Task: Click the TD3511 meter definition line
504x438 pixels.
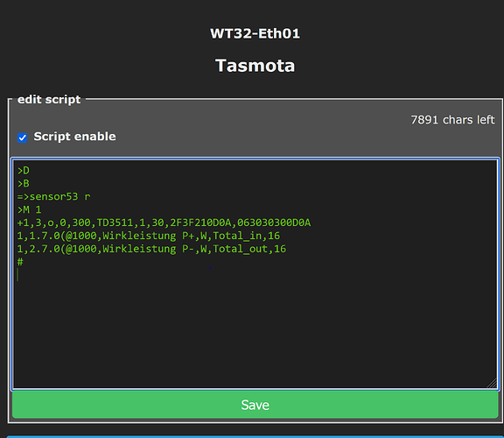Action: [164, 223]
